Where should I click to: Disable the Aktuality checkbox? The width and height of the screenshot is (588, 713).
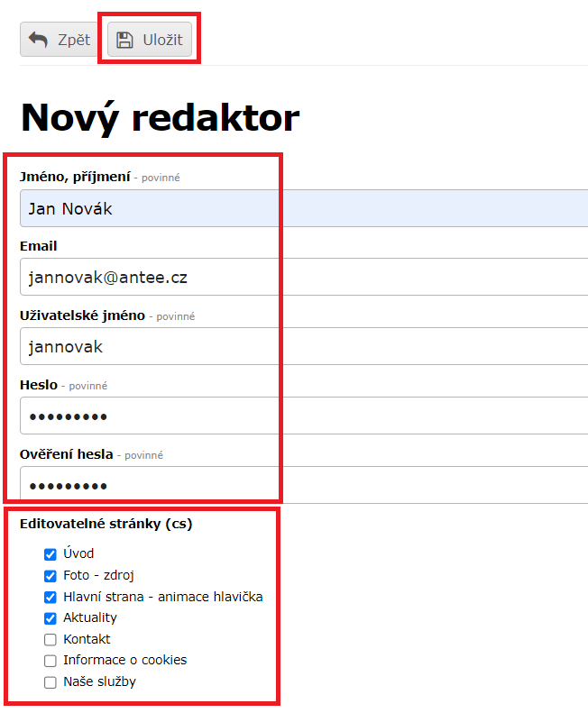51,618
